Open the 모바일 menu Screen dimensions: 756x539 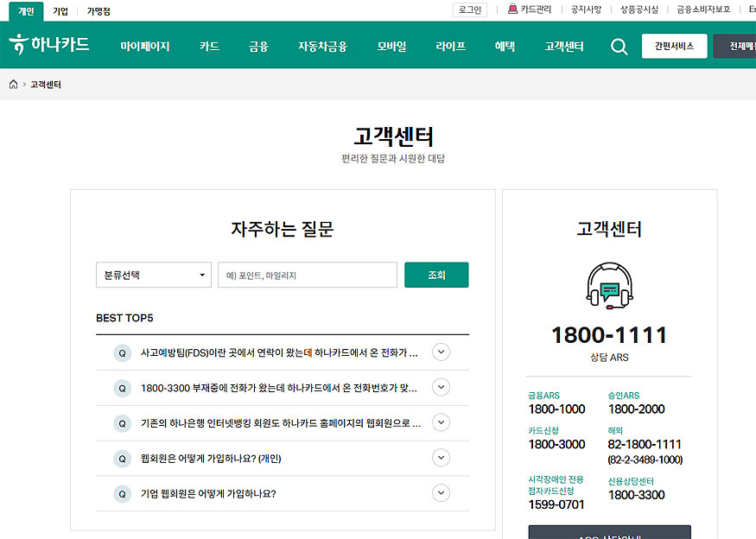tap(391, 47)
